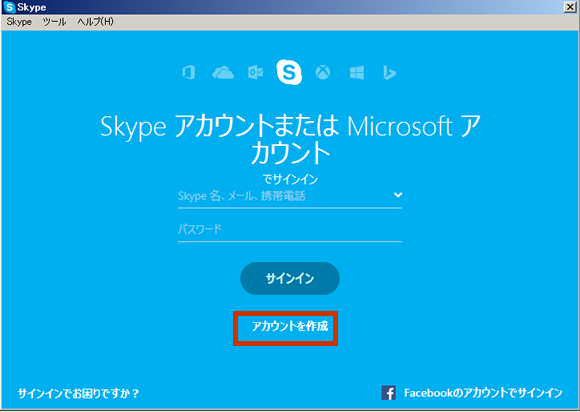
Task: Click the OneDrive cloud icon
Action: tap(223, 72)
